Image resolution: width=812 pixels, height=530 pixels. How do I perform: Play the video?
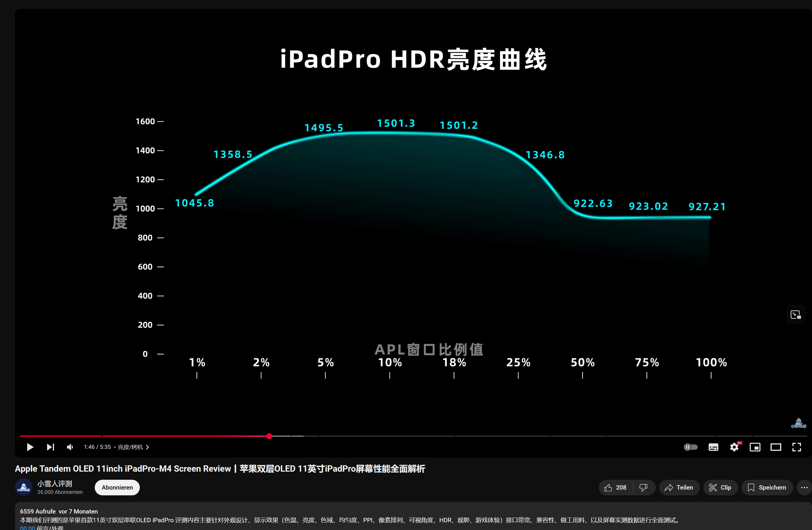(x=30, y=447)
